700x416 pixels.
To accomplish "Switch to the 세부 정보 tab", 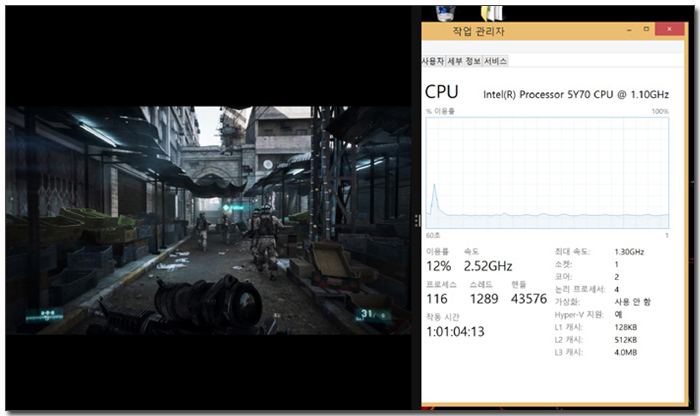I will (x=464, y=61).
